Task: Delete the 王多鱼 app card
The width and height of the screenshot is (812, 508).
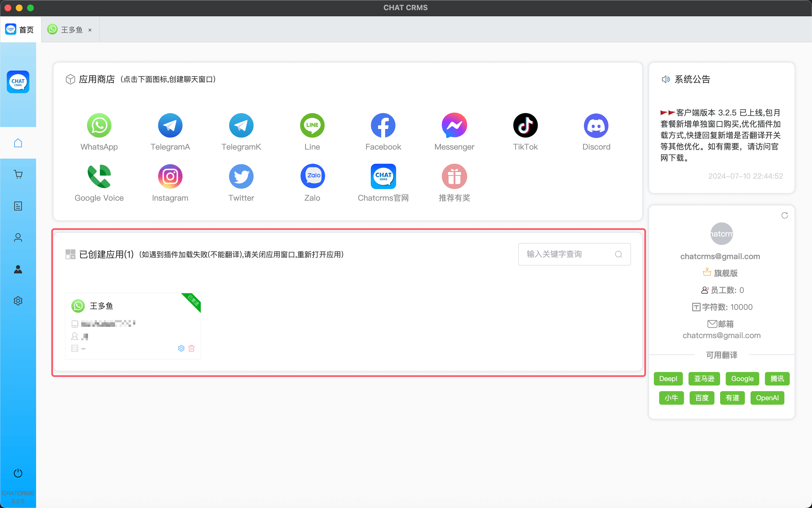Action: (192, 349)
